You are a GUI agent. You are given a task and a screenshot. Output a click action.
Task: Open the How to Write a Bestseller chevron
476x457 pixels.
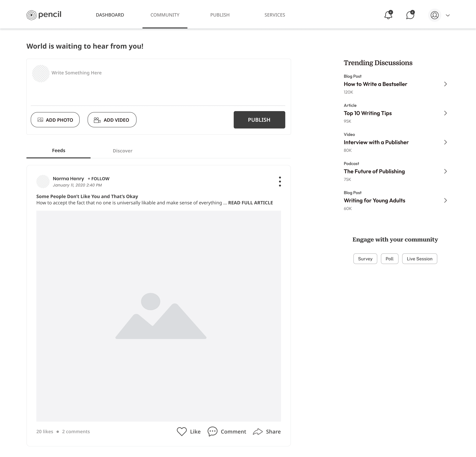(x=445, y=84)
